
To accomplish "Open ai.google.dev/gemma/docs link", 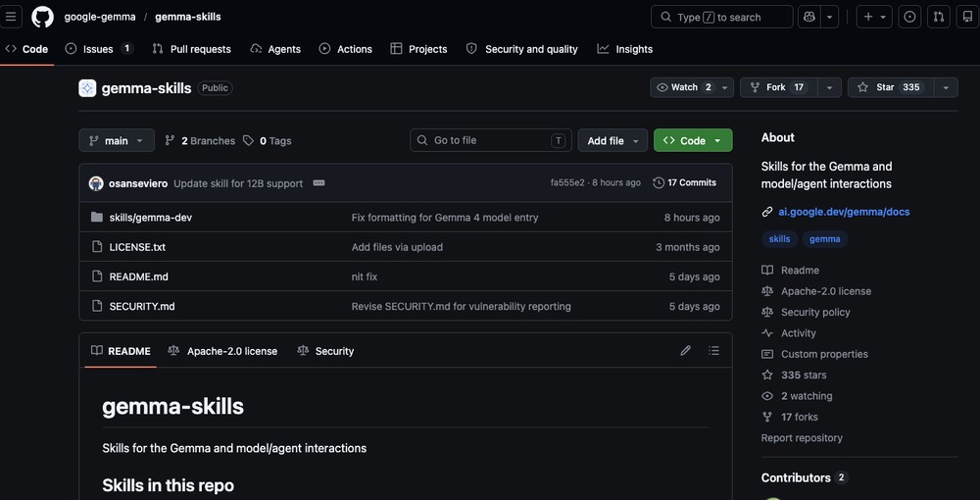I will click(x=844, y=212).
